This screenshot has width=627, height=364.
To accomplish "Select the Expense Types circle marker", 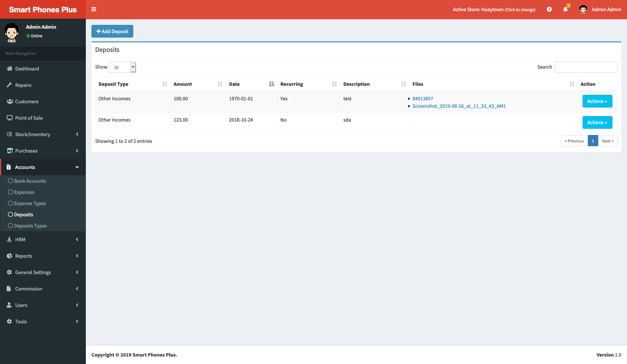I will click(x=10, y=203).
